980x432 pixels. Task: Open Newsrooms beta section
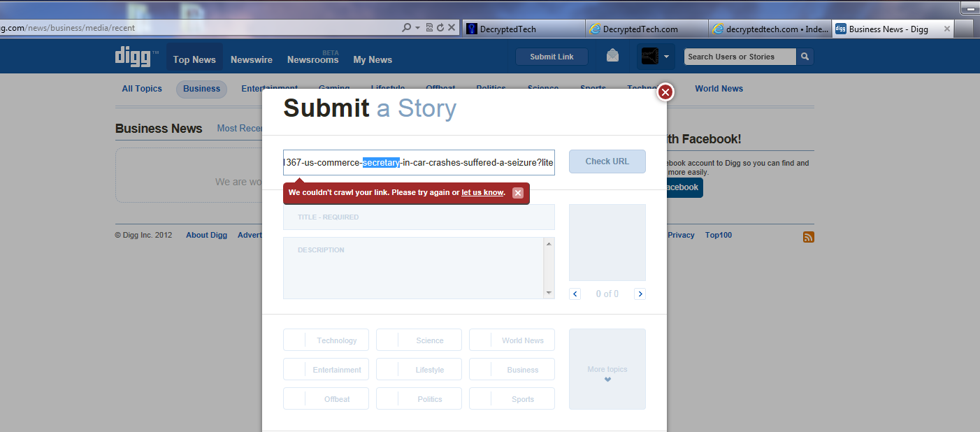(312, 59)
